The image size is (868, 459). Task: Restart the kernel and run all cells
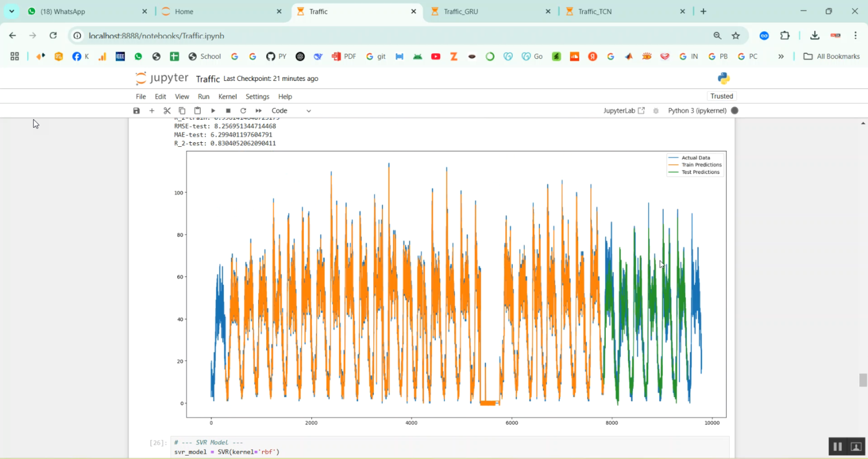click(258, 110)
